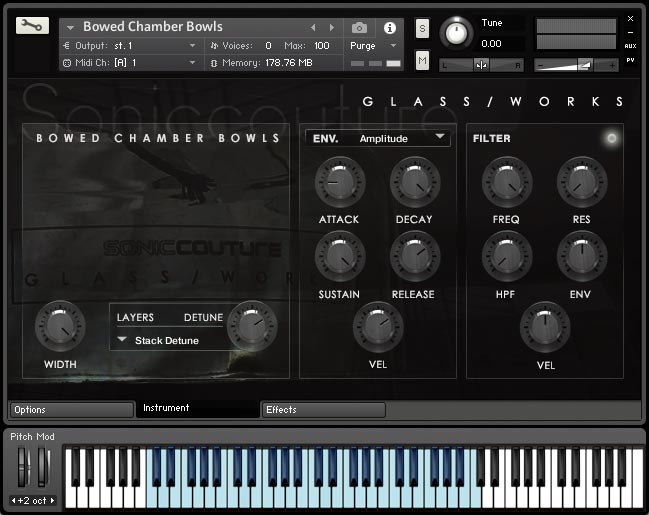
Task: Go to next instrument preset arrow
Action: pos(332,28)
